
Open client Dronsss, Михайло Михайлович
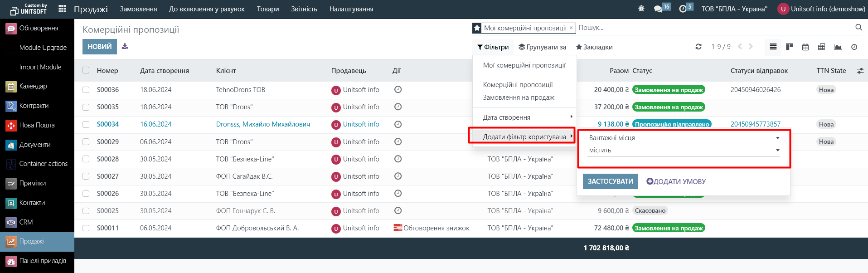[263, 124]
